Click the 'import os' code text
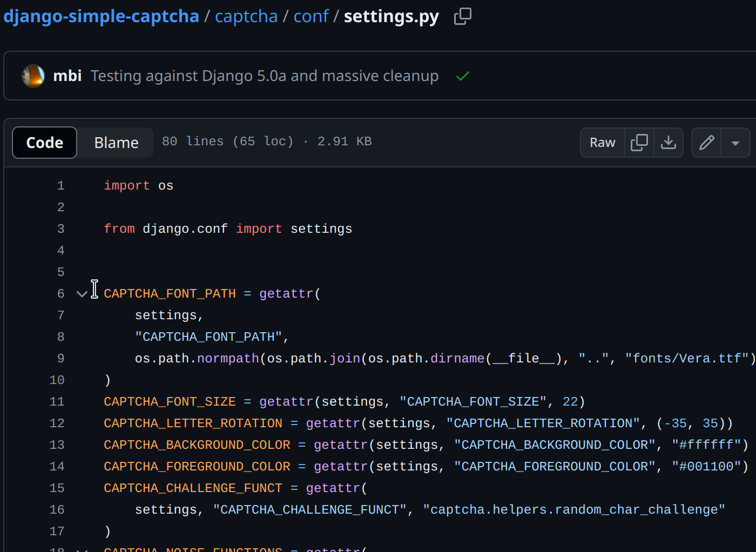This screenshot has height=552, width=756. coord(139,186)
